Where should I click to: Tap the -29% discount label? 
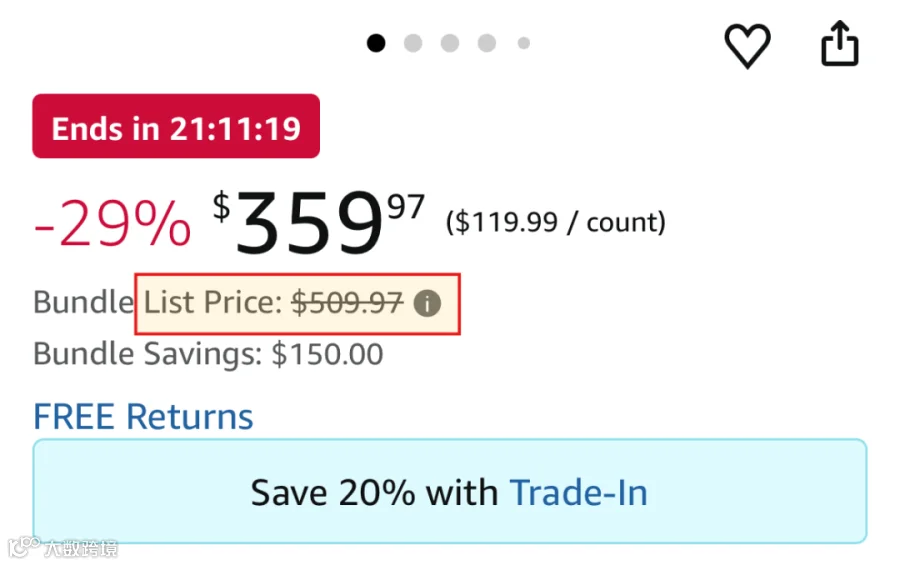pyautogui.click(x=112, y=223)
